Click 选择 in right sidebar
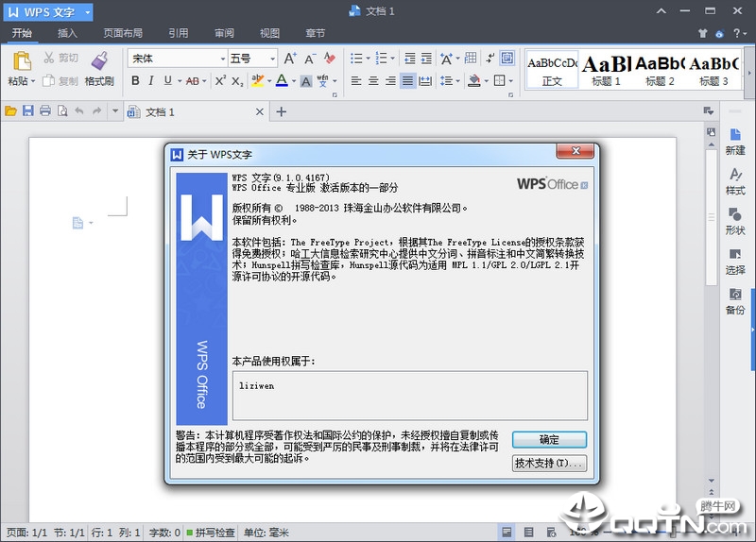This screenshot has height=542, width=756. pos(735,262)
